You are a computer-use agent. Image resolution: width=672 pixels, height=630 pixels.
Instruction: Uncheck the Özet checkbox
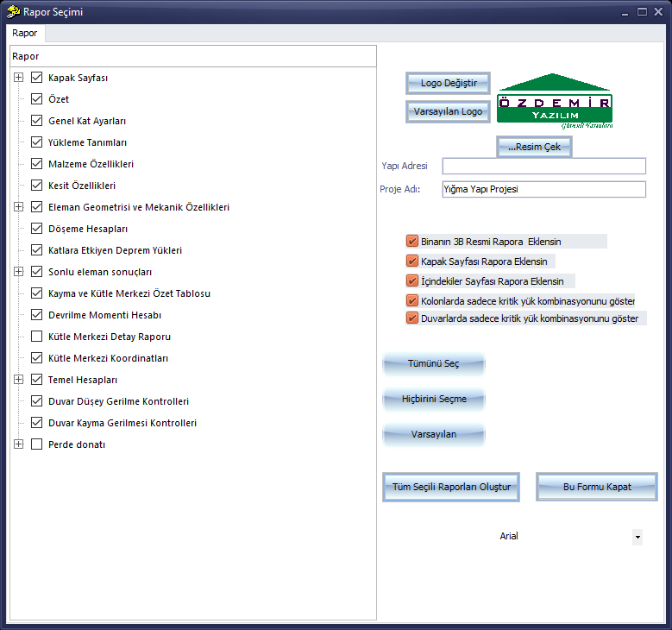click(x=37, y=99)
